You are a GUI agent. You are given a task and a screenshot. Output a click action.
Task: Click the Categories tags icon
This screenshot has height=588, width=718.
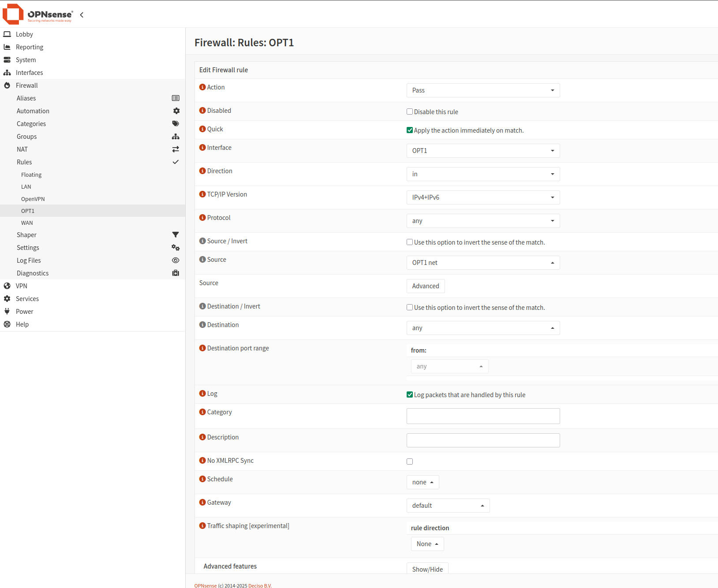(176, 124)
